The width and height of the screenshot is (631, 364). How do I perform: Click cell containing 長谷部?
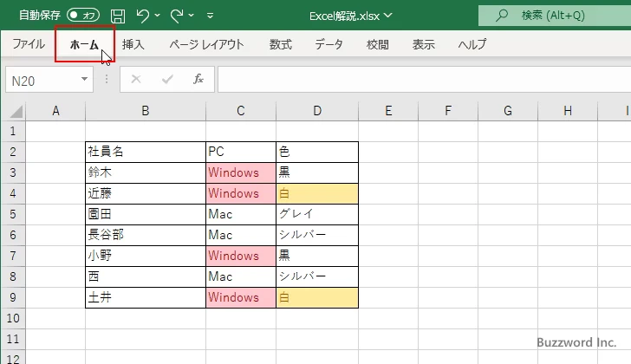146,235
